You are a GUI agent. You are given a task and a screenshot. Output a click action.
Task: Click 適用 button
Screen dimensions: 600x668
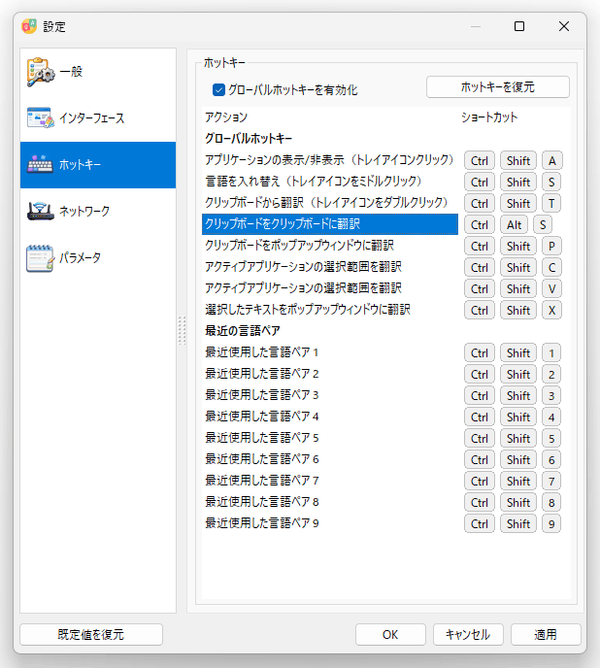[546, 634]
